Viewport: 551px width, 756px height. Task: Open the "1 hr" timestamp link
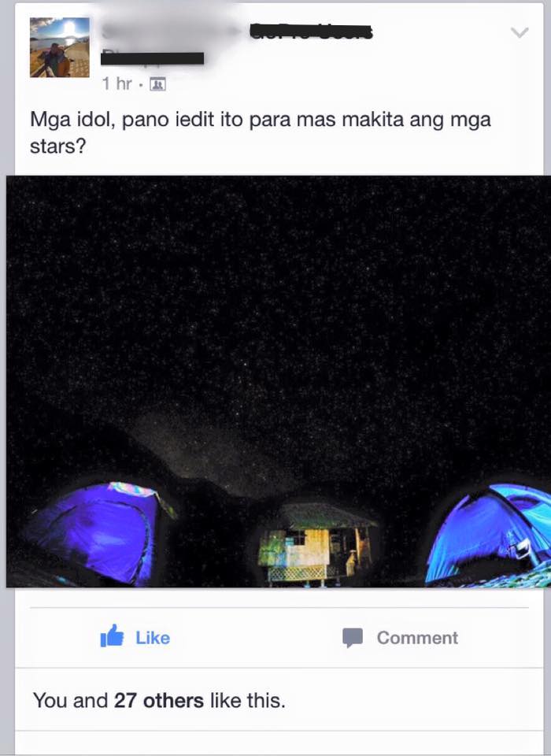(x=116, y=84)
